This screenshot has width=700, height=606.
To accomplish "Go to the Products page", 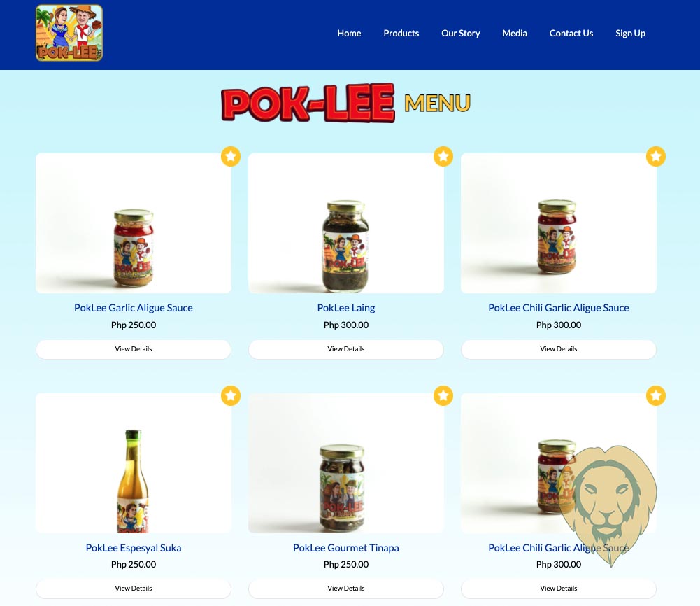I will tap(401, 33).
